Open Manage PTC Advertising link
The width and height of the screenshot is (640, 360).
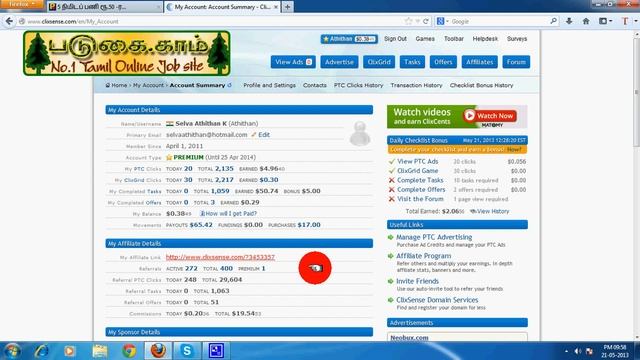tap(434, 237)
